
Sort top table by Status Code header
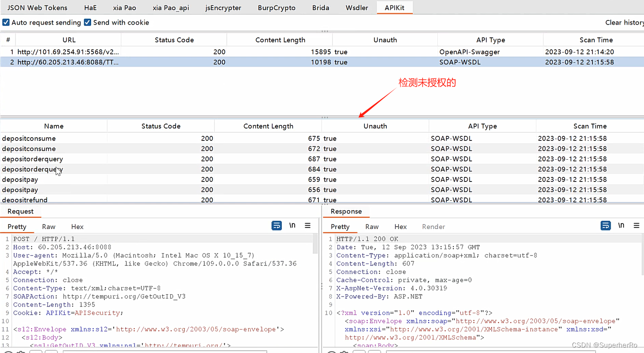[174, 40]
